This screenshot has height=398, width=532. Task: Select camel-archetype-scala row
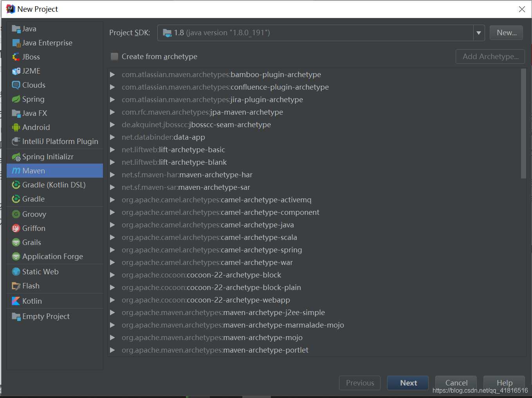pyautogui.click(x=314, y=237)
